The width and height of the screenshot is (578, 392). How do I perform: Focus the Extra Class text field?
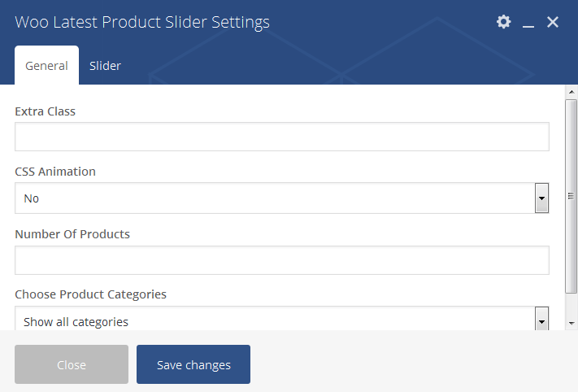(x=281, y=137)
